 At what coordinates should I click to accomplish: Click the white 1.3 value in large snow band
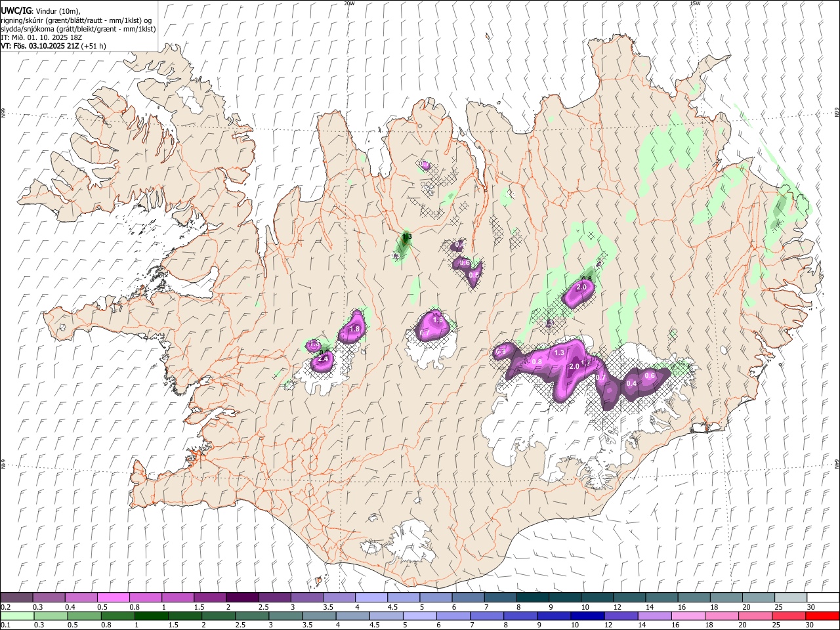pos(559,353)
